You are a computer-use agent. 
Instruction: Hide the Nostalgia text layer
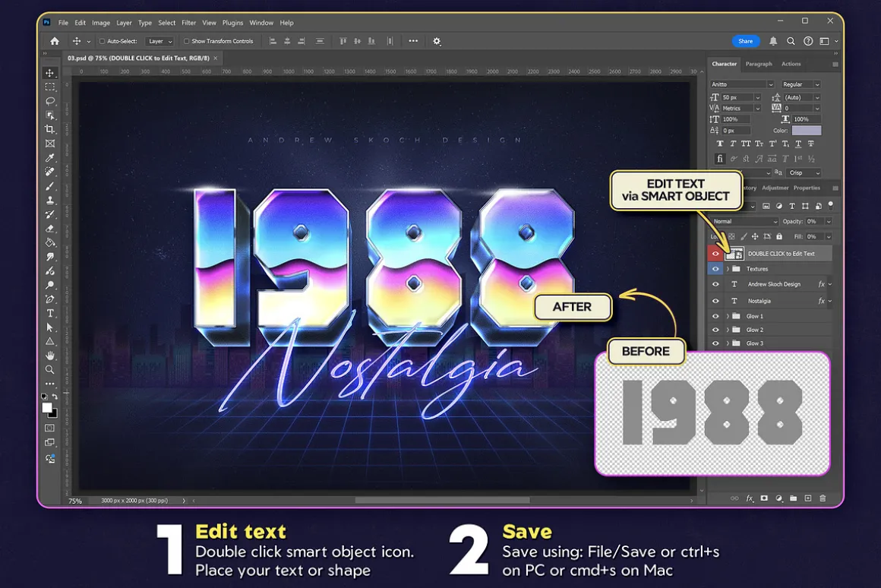[x=715, y=301]
